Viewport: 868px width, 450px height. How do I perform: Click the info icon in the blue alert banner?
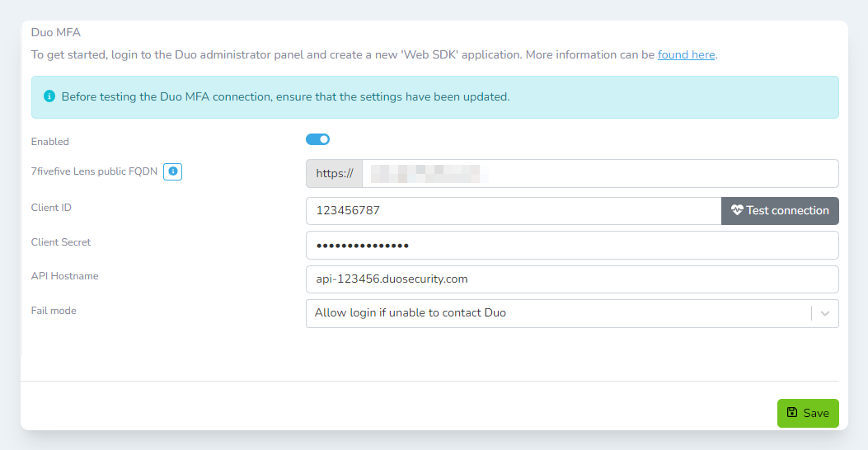coord(49,96)
